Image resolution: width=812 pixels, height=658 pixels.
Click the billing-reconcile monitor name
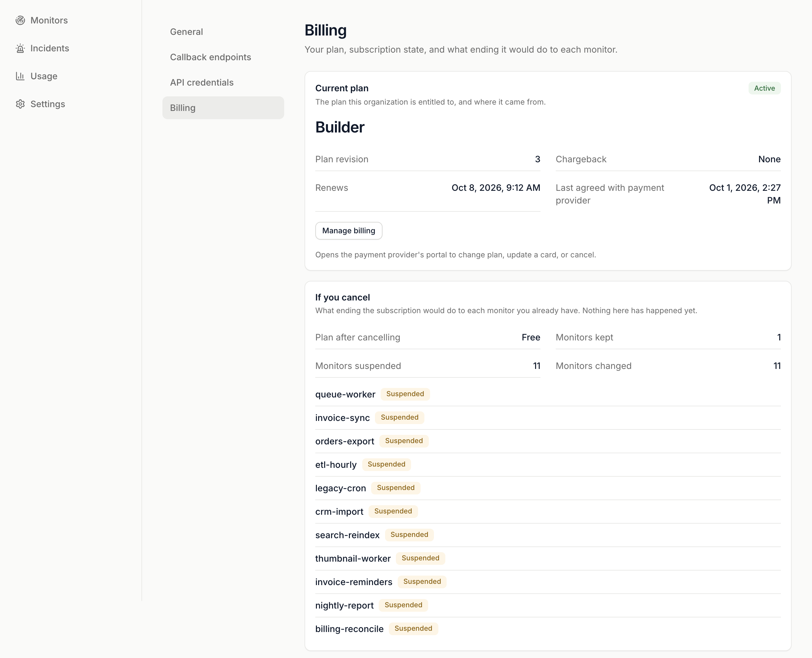(x=349, y=629)
